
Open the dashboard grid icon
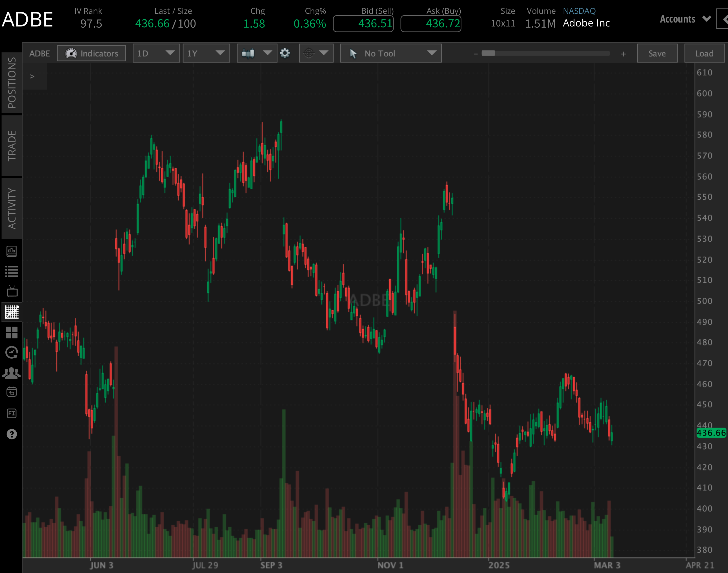12,332
